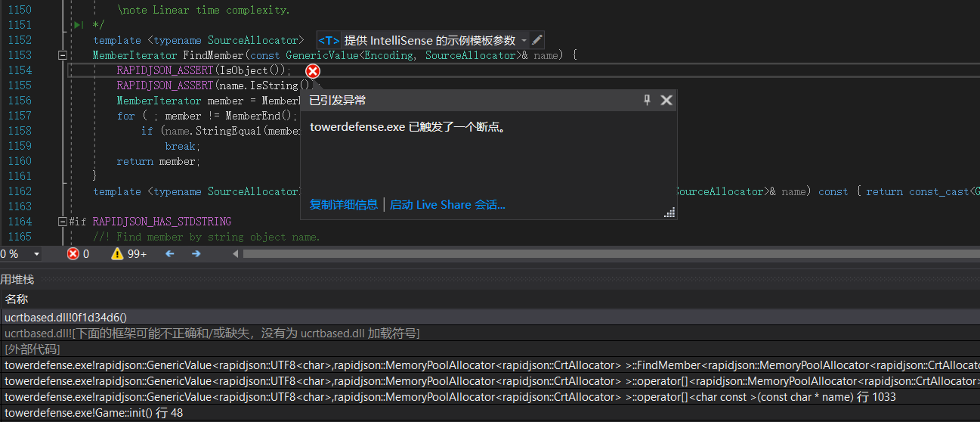Image resolution: width=980 pixels, height=422 pixels.
Task: Click 提供 IntelliSense 的示例模板参数 label
Action: (x=430, y=40)
